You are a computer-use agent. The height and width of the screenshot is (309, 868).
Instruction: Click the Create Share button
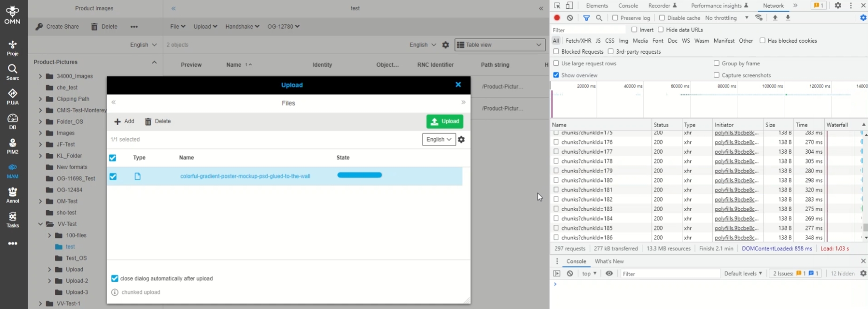click(57, 27)
